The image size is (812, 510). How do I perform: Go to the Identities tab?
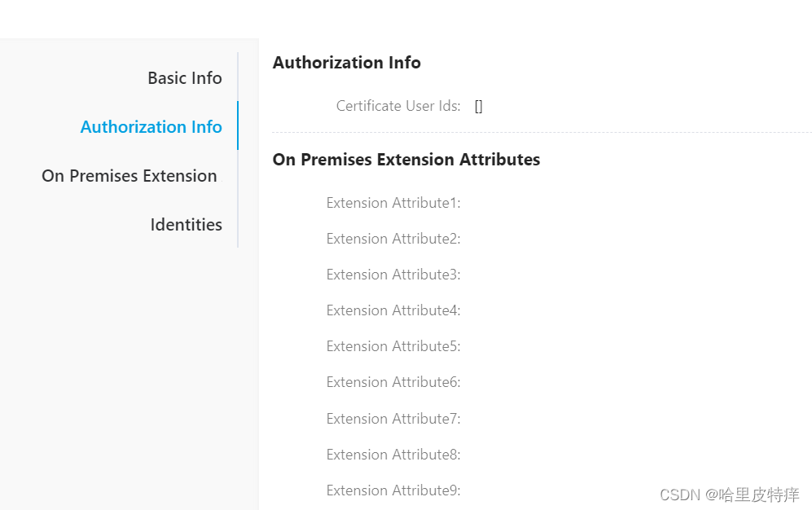tap(186, 225)
